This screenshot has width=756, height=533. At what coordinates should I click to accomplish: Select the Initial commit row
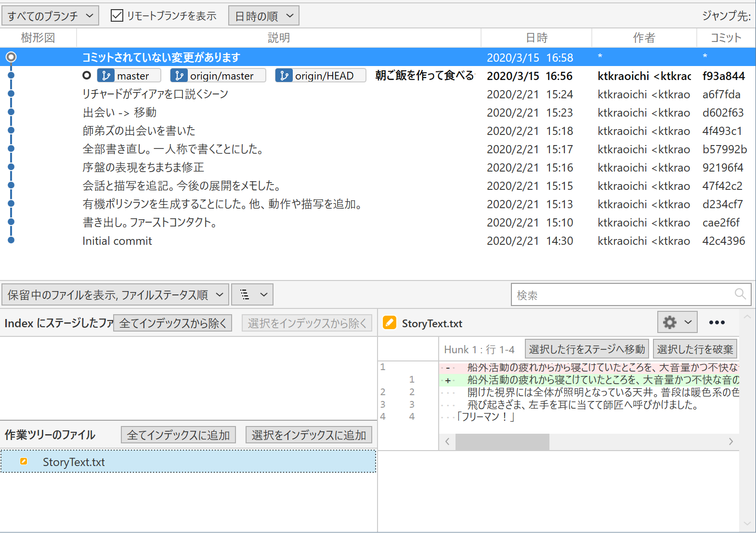(378, 240)
